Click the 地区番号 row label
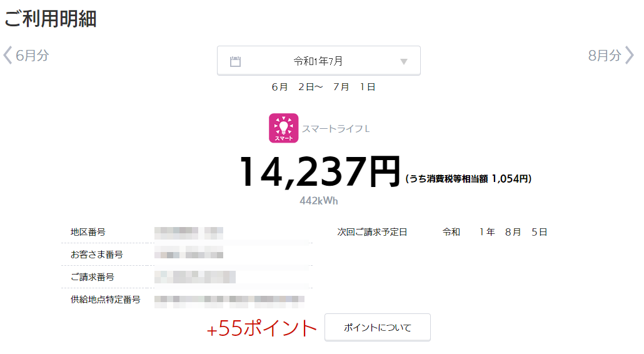644x354 pixels. pyautogui.click(x=88, y=232)
